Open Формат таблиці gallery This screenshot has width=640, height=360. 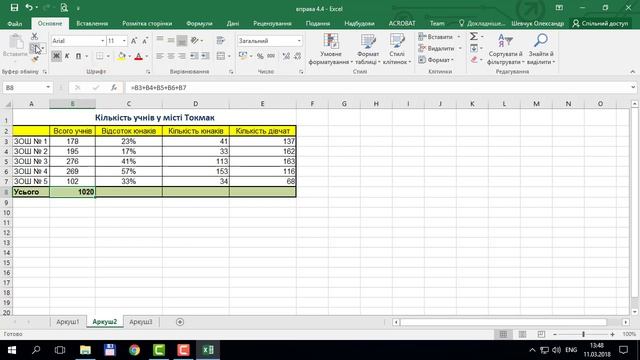(x=368, y=49)
